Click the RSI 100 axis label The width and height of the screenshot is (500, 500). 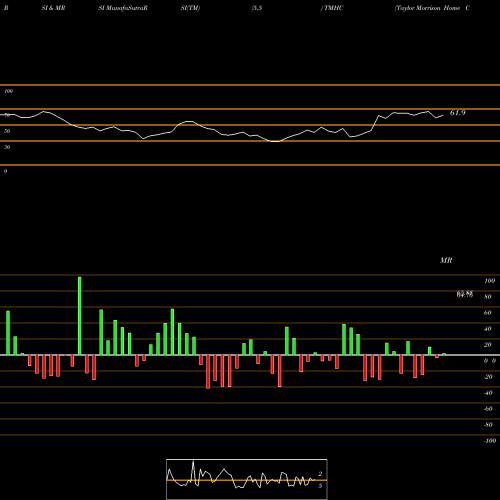click(9, 91)
